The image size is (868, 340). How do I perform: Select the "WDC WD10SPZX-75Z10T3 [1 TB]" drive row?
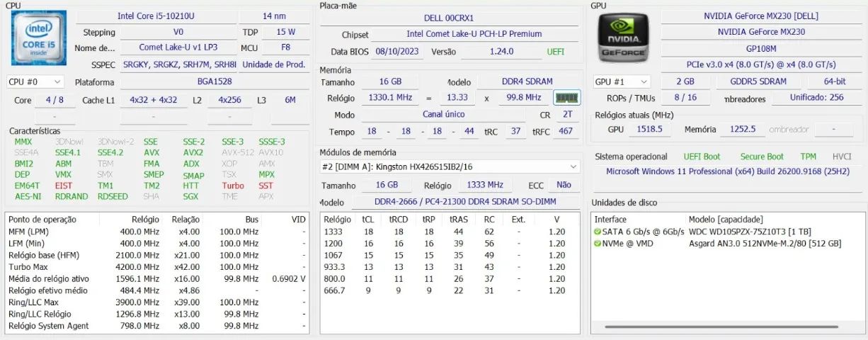click(726, 232)
